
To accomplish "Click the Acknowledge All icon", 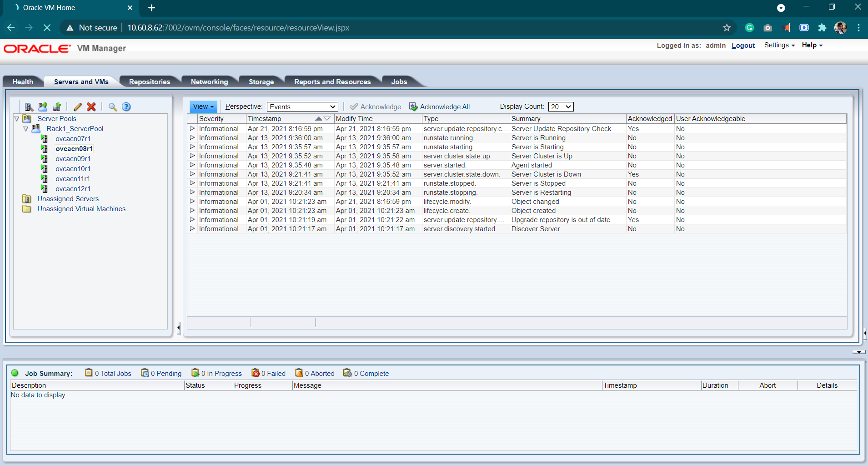I will click(x=413, y=107).
